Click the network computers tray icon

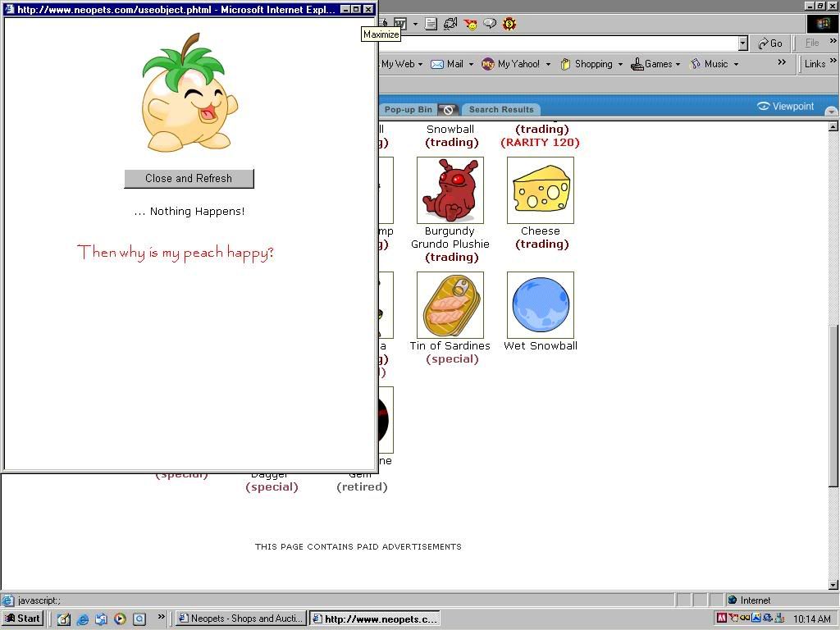click(x=779, y=618)
